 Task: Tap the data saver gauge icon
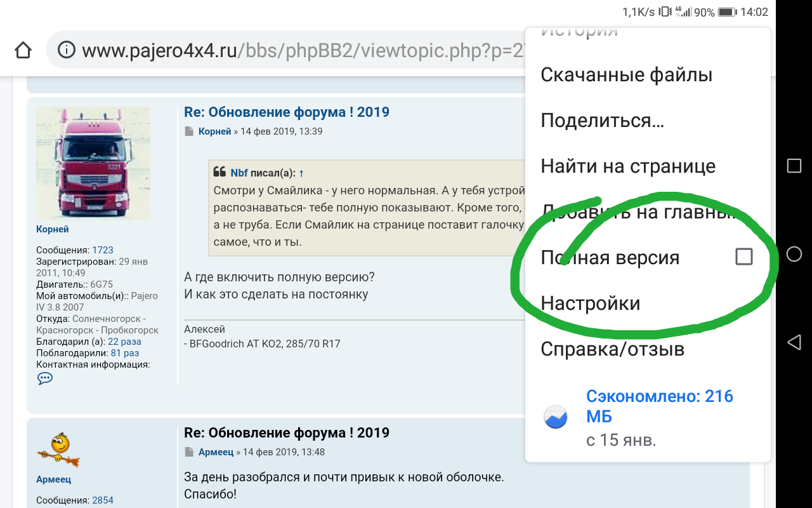556,417
